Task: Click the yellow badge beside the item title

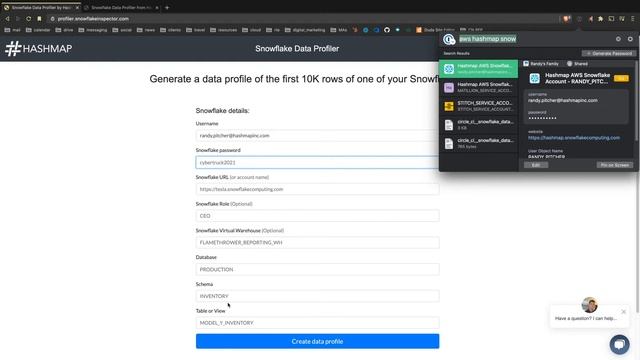Action: pos(621,78)
